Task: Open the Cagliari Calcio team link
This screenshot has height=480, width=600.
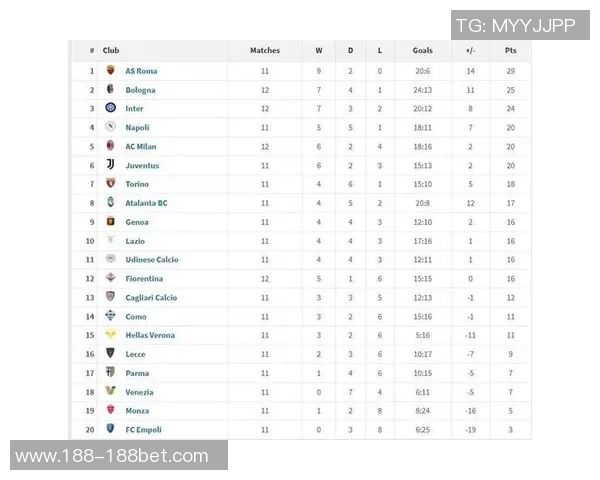Action: [x=151, y=297]
